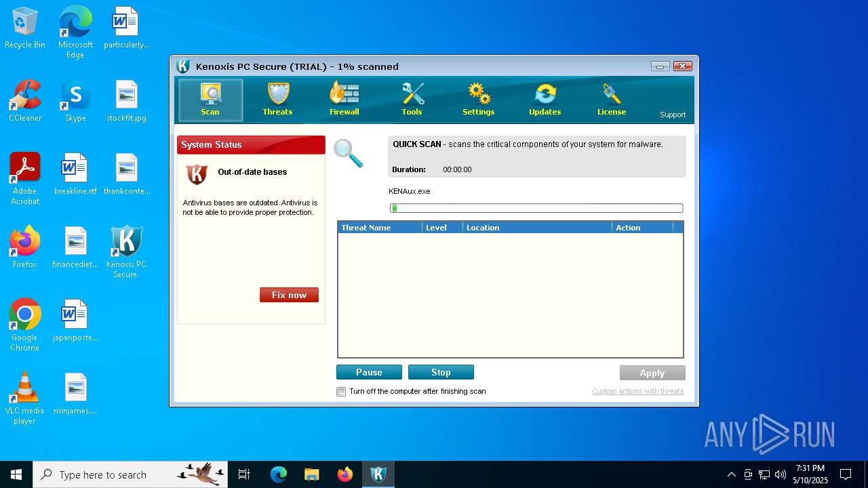Open the Windows Start menu
Image resolution: width=868 pixels, height=488 pixels.
point(16,474)
